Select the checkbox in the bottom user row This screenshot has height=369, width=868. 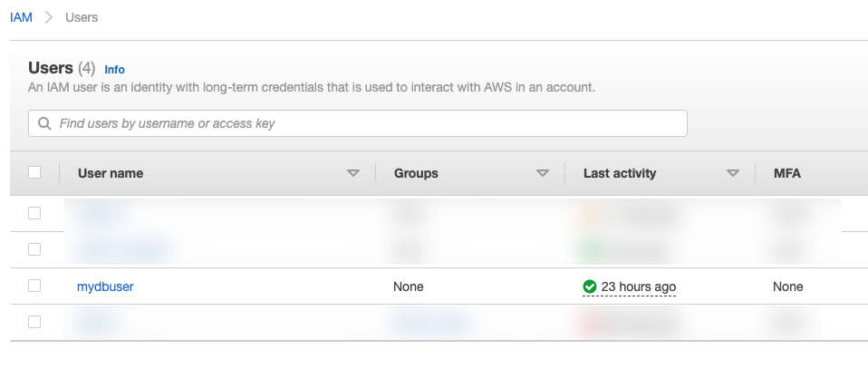tap(34, 321)
